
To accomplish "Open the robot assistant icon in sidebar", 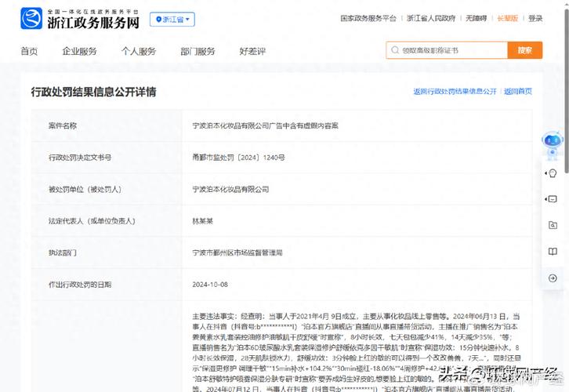I will [x=553, y=145].
